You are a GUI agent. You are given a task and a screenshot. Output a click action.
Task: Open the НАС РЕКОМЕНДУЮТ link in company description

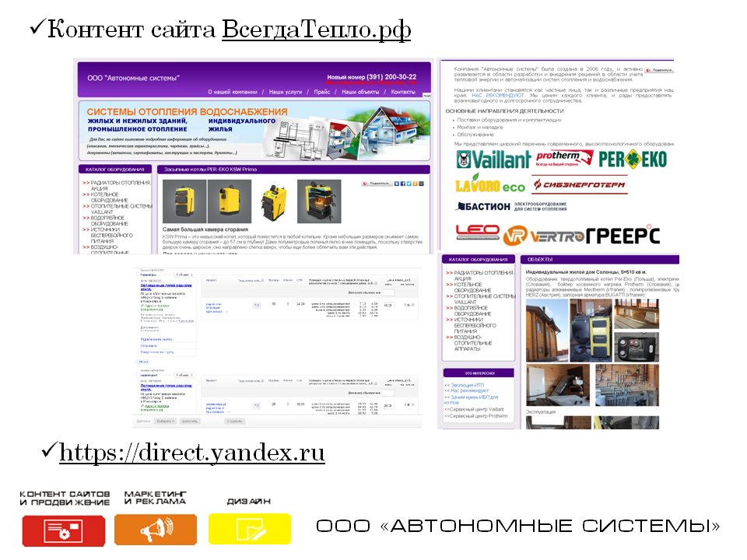pyautogui.click(x=498, y=95)
